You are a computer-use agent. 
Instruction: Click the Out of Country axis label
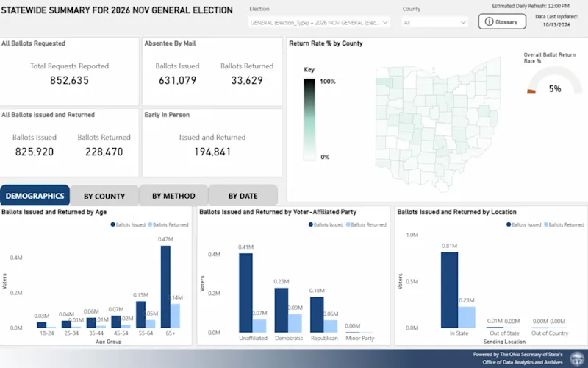(550, 333)
